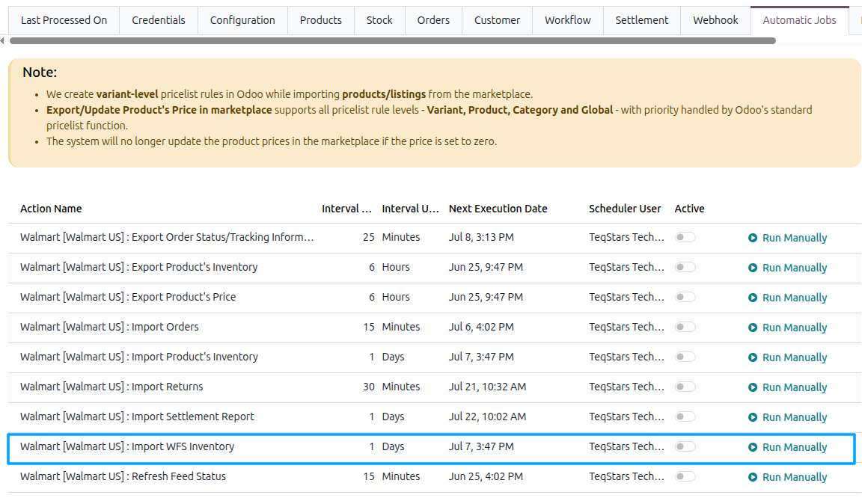The width and height of the screenshot is (862, 504).
Task: Click the Interval Unit column header
Action: click(411, 209)
